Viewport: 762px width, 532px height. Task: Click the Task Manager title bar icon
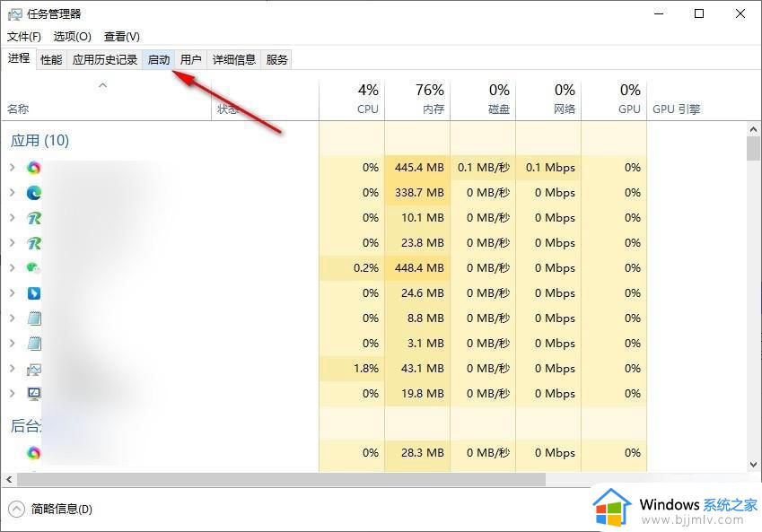15,14
